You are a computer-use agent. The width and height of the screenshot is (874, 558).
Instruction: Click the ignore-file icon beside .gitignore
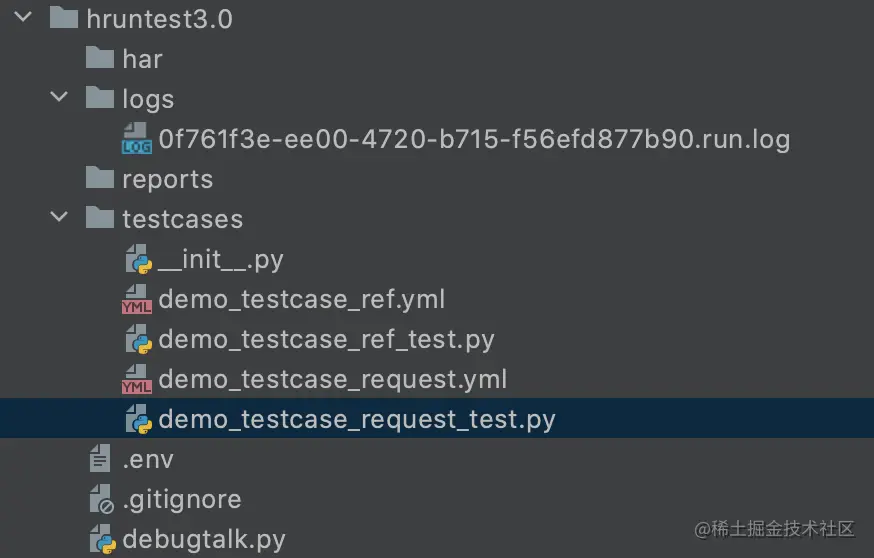(x=101, y=499)
